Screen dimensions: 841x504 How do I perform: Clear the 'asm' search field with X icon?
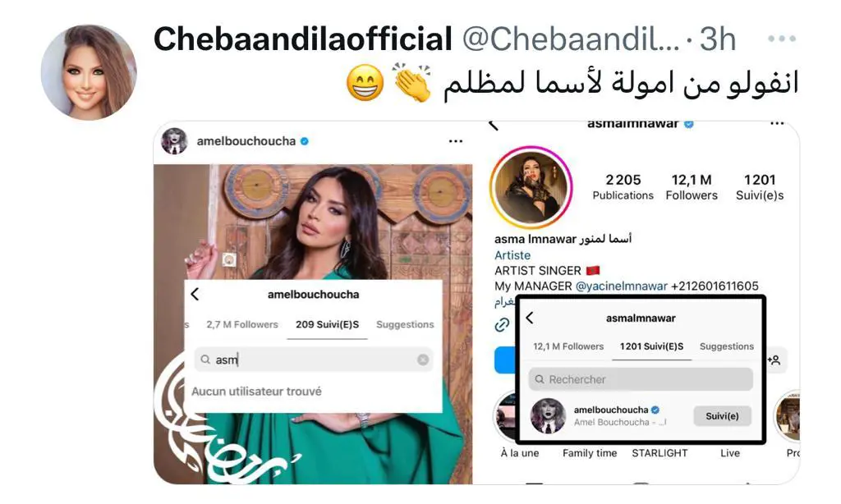tap(423, 360)
